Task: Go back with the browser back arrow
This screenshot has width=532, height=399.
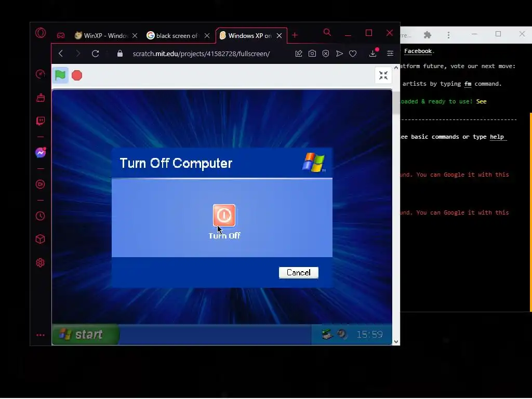Action: [61, 54]
